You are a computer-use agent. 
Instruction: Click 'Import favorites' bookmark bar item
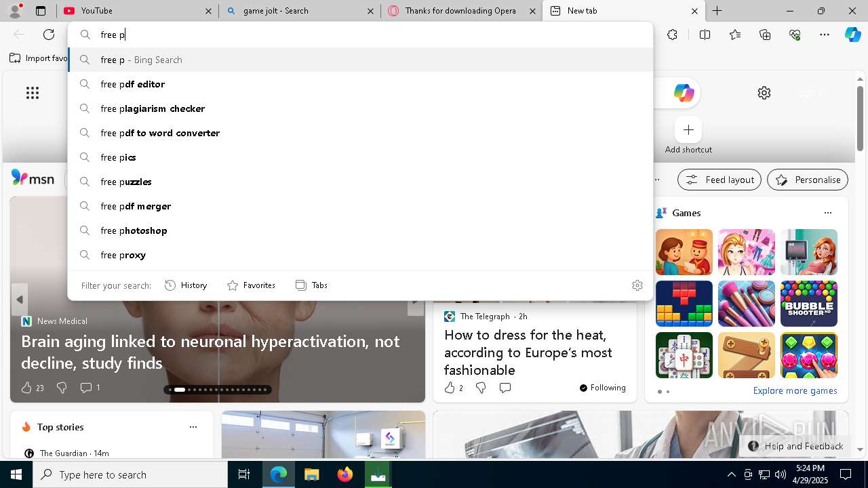(39, 58)
